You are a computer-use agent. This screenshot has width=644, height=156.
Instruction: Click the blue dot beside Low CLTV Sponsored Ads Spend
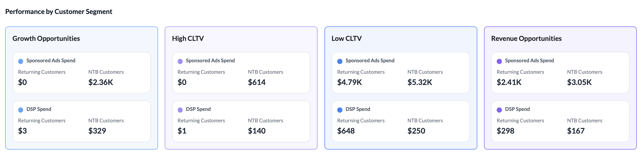click(340, 61)
